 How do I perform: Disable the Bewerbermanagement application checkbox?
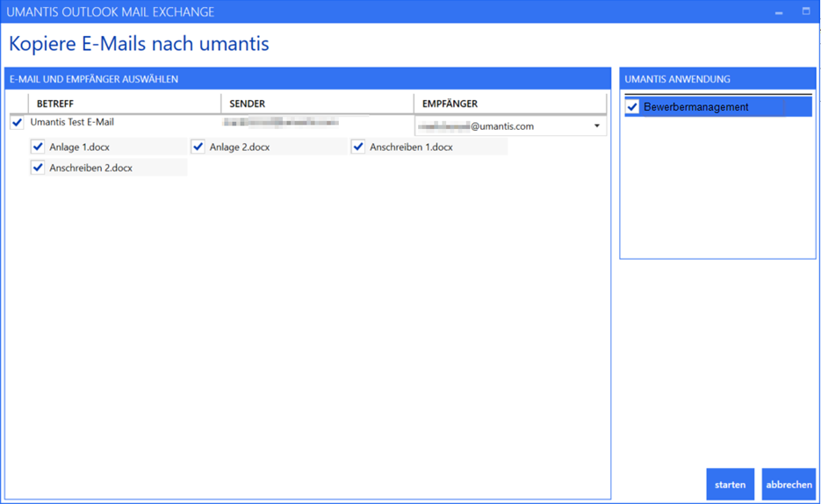click(632, 107)
